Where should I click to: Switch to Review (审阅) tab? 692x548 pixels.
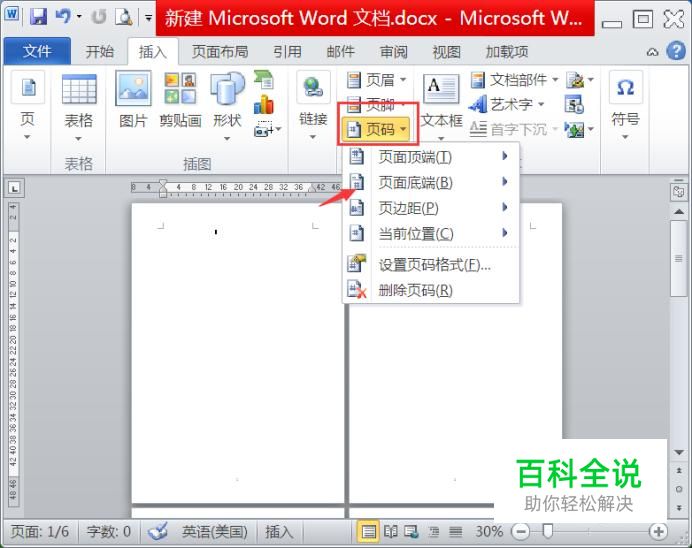[394, 52]
